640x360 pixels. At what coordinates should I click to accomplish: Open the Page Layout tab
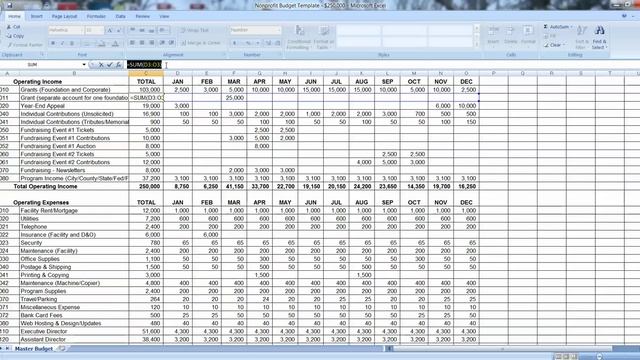point(64,16)
